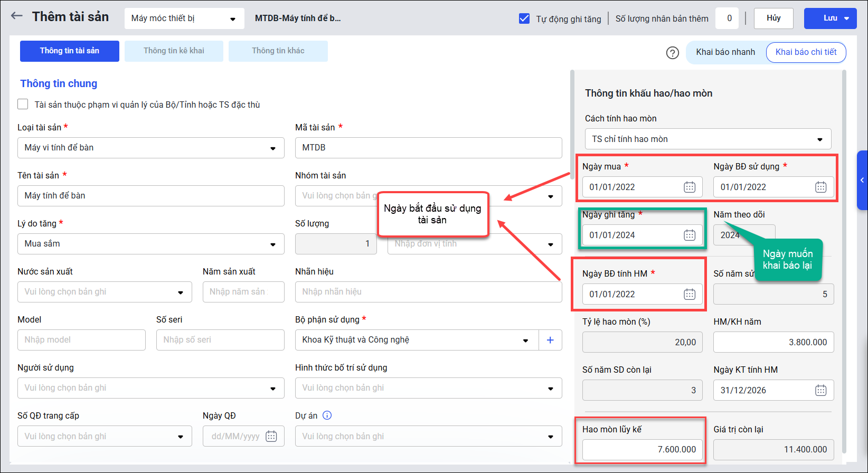Click the help question mark icon
Viewport: 868px width, 473px height.
point(672,53)
